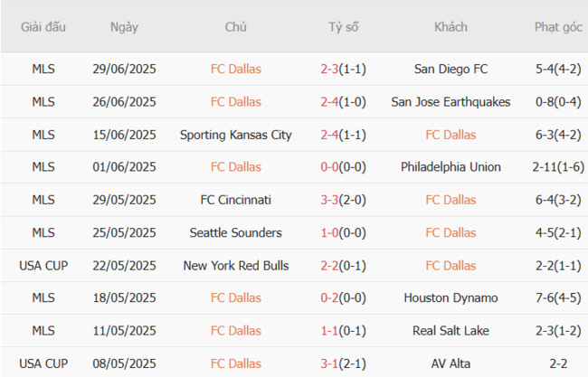Click the Phạt góc column header
Screen dimensions: 588x377
tap(557, 27)
